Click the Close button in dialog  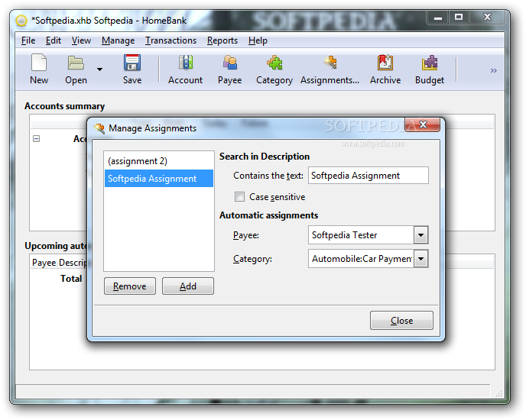click(x=401, y=321)
